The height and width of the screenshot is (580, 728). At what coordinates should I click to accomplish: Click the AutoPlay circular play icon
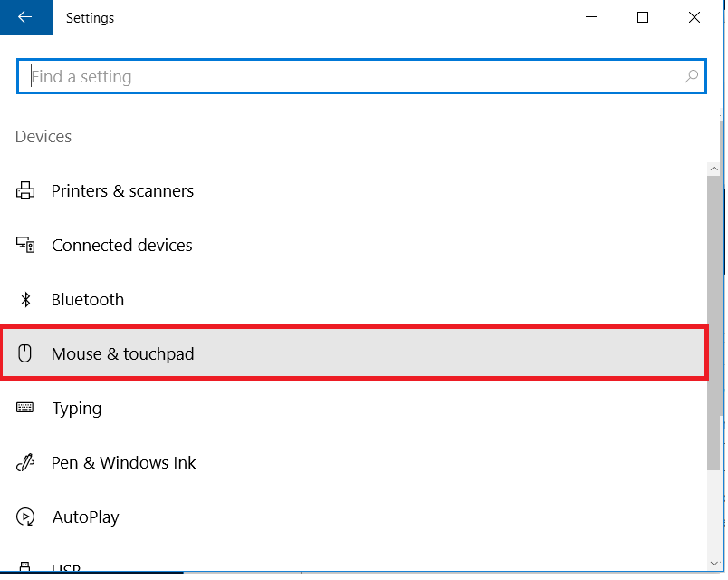[25, 517]
